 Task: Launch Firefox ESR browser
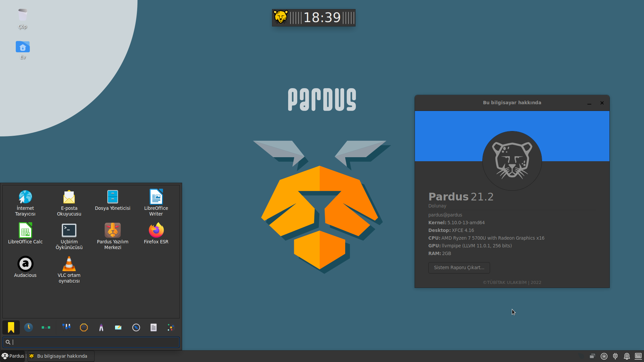tap(156, 234)
